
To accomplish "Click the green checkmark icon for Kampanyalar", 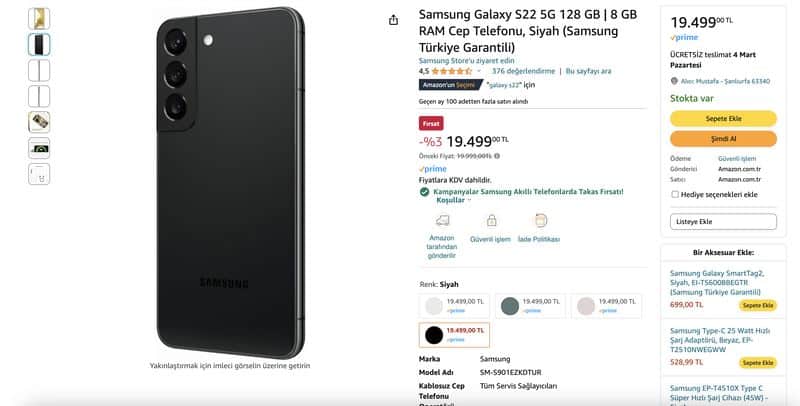I will click(424, 192).
